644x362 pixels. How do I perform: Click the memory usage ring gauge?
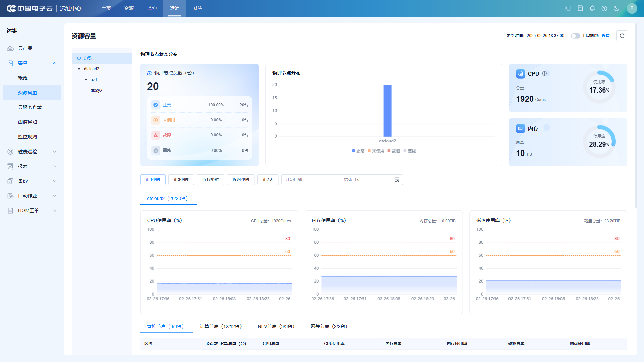pos(599,141)
